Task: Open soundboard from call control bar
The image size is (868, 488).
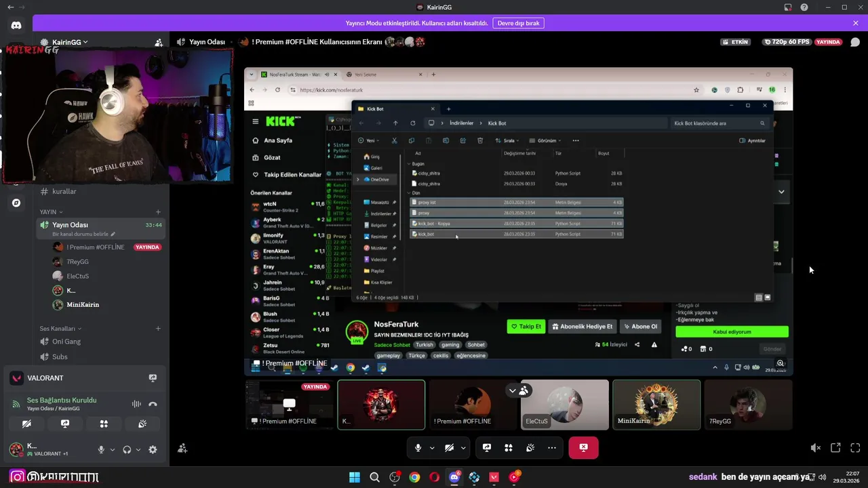Action: coord(530,448)
